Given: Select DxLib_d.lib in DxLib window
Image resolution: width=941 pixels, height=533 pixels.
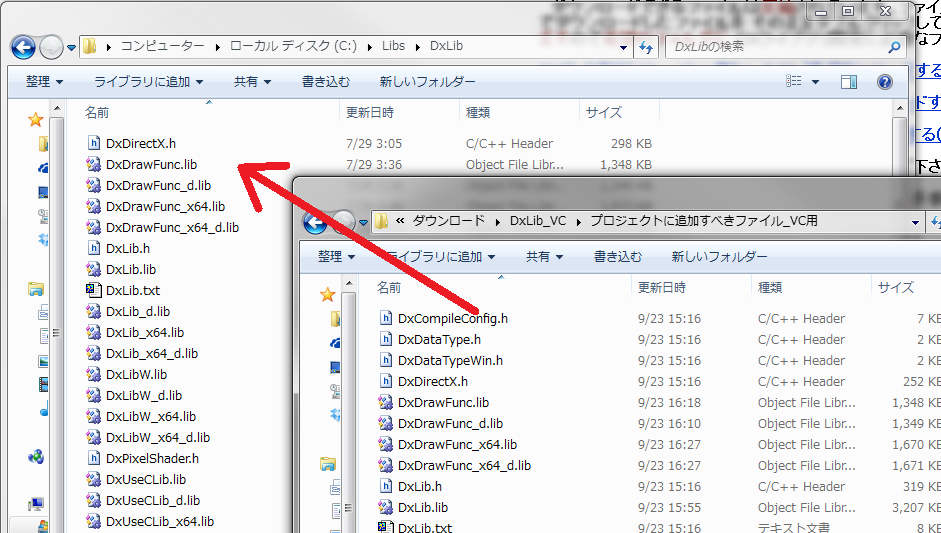Looking at the screenshot, I should pyautogui.click(x=138, y=312).
